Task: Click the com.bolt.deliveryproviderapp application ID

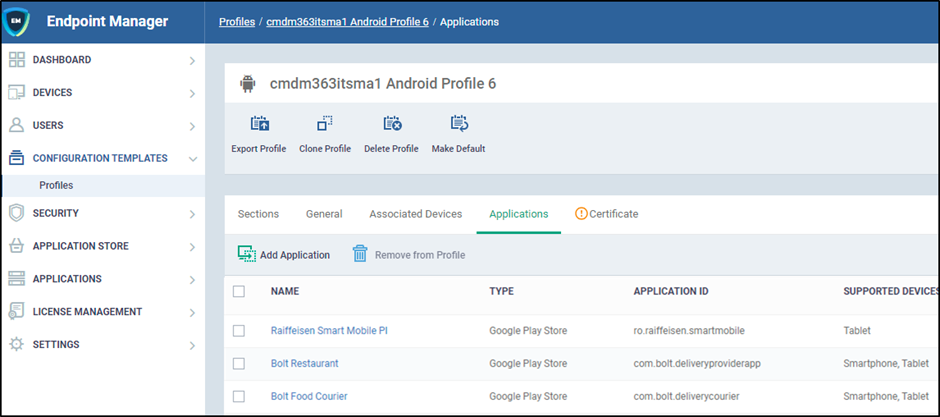Action: pyautogui.click(x=698, y=363)
